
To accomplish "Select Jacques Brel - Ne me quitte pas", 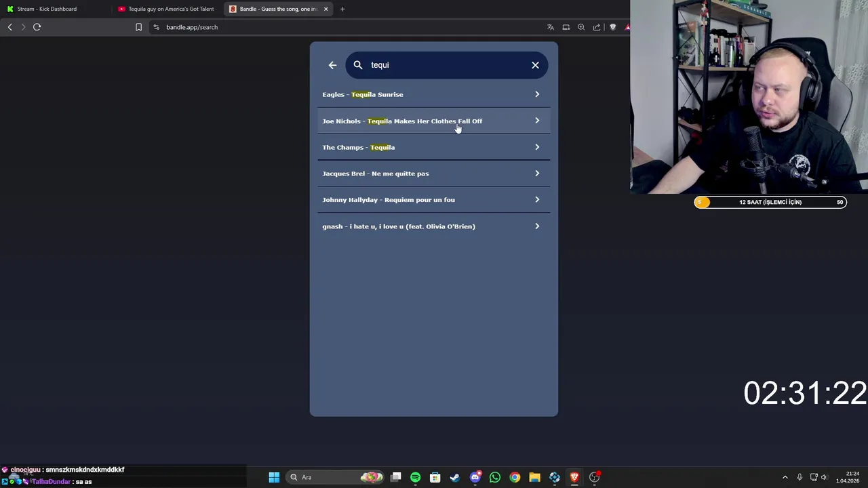I will 433,174.
